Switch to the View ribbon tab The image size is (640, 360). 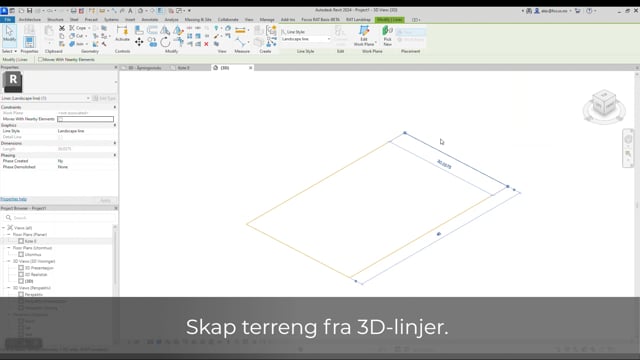[x=249, y=20]
